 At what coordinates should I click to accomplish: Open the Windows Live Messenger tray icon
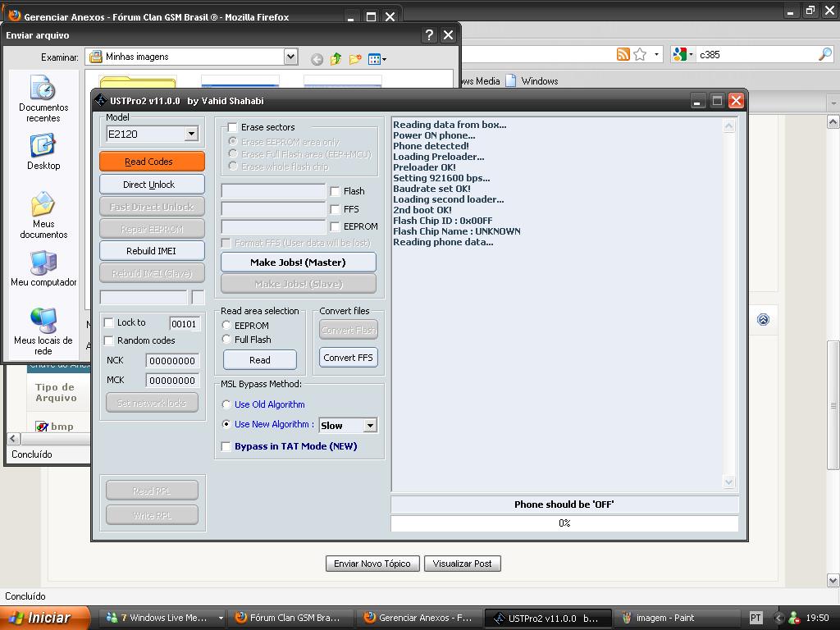794,618
